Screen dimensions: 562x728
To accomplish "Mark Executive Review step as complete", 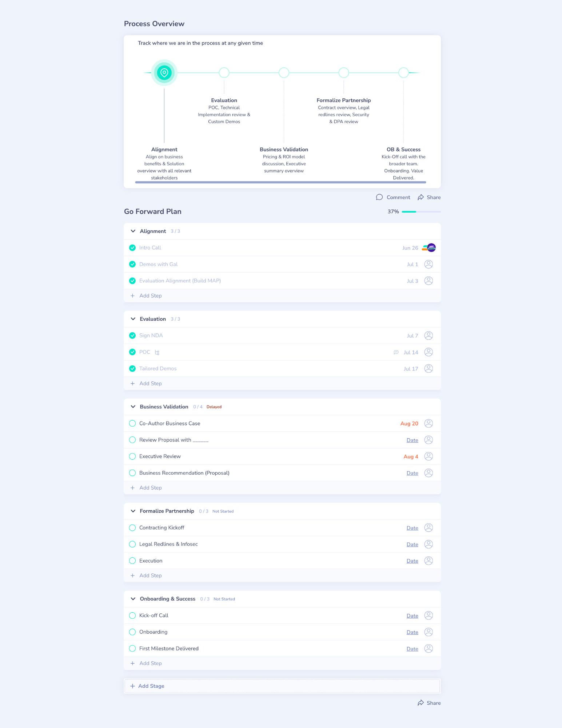I will 132,456.
